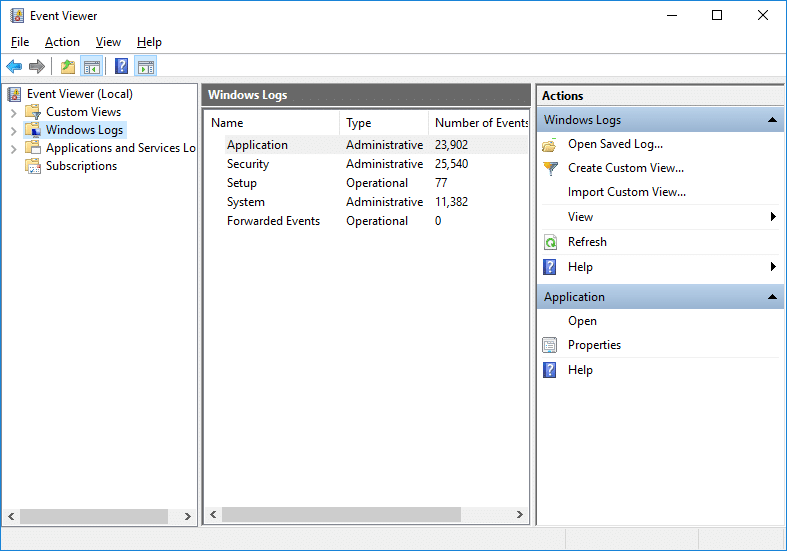Viewport: 787px width, 551px height.
Task: Open the Action menu
Action: point(62,42)
